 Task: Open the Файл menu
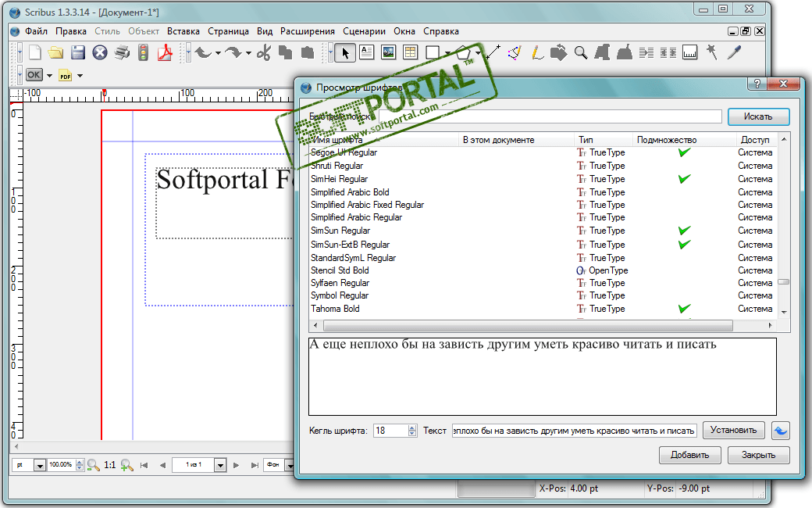36,31
